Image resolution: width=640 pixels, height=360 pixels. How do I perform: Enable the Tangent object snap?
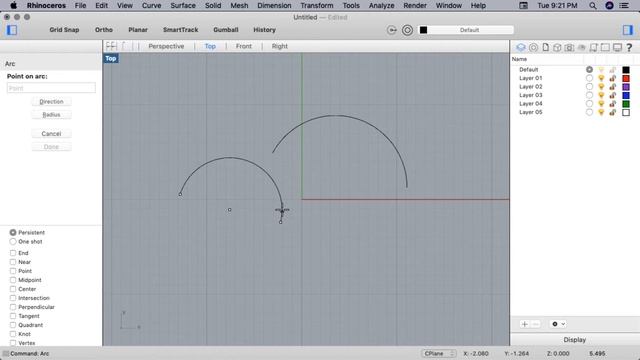point(13,316)
